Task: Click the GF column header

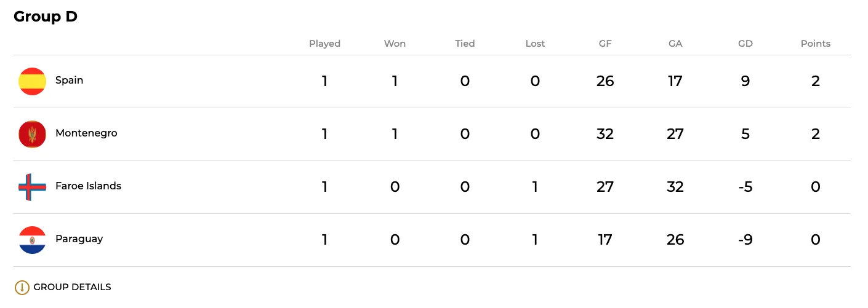Action: click(x=605, y=44)
